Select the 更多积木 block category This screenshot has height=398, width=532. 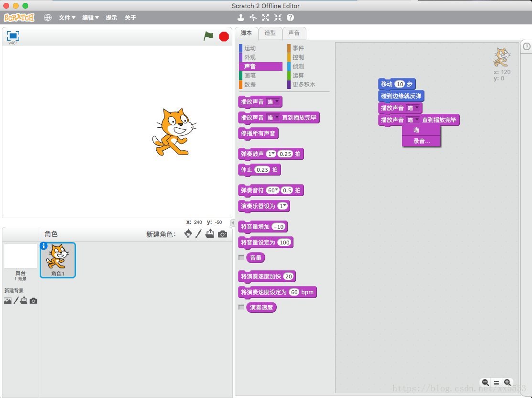308,85
